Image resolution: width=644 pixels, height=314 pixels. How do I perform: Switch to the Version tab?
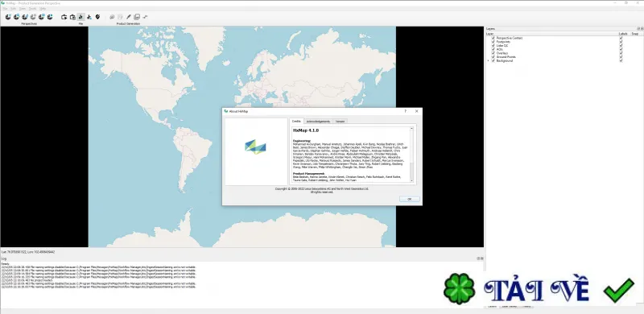coord(340,122)
